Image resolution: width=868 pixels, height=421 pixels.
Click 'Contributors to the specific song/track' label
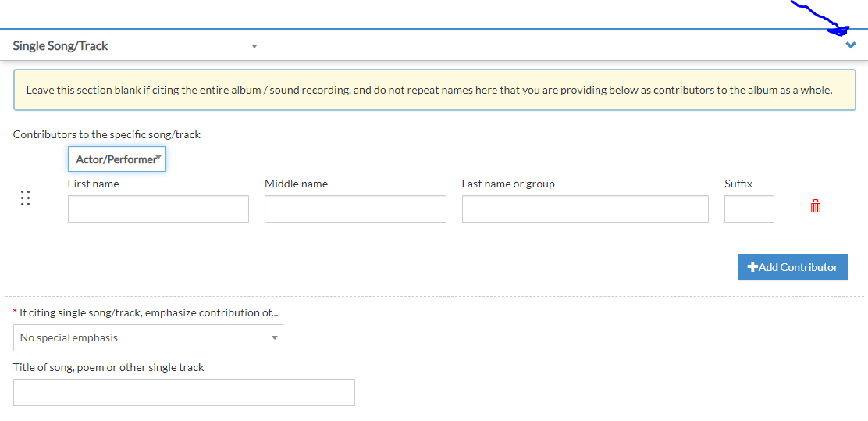107,134
